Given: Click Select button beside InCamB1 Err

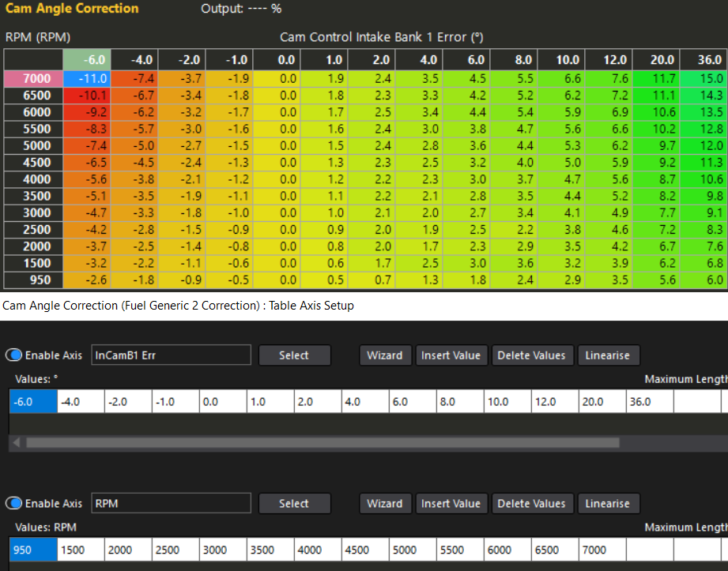Looking at the screenshot, I should click(293, 355).
